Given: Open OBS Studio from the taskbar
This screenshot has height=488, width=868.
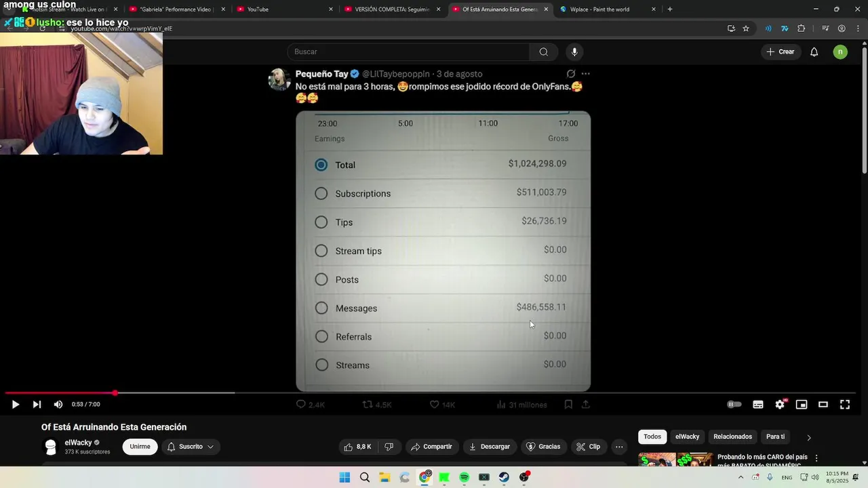Looking at the screenshot, I should point(524,477).
